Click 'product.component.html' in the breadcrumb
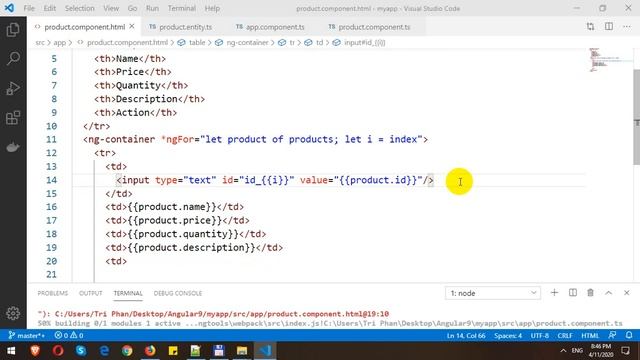640x360 pixels. (127, 42)
